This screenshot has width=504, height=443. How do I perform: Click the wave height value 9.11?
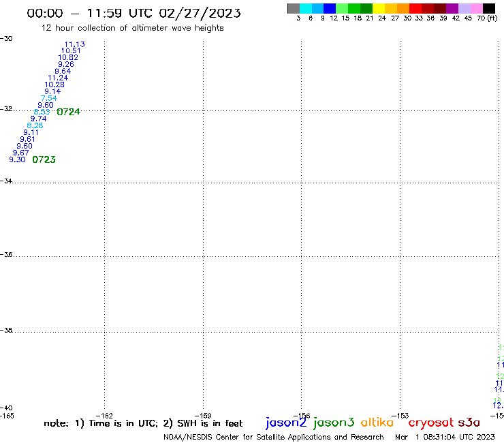pos(31,132)
